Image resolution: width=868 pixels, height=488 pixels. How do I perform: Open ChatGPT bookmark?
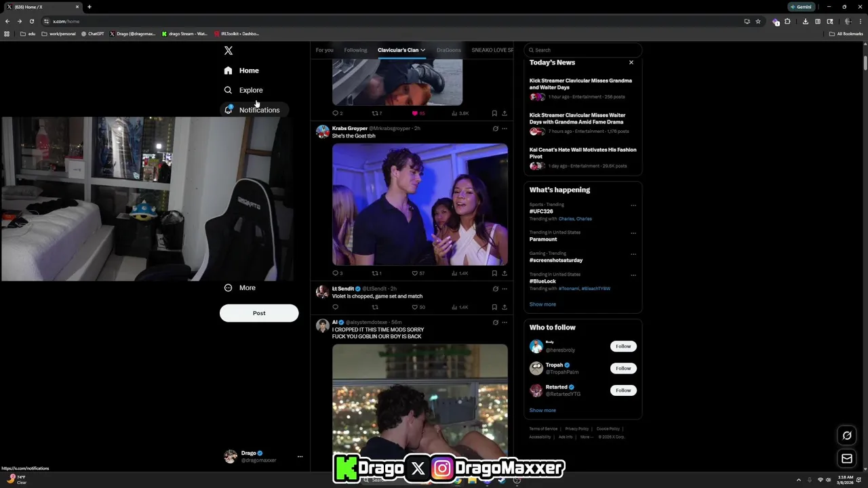93,33
